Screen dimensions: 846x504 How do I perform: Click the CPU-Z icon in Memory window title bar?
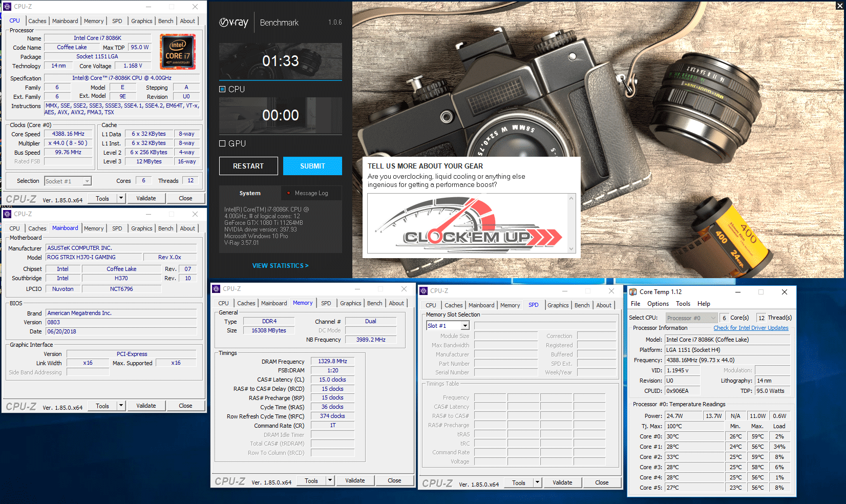coord(216,289)
